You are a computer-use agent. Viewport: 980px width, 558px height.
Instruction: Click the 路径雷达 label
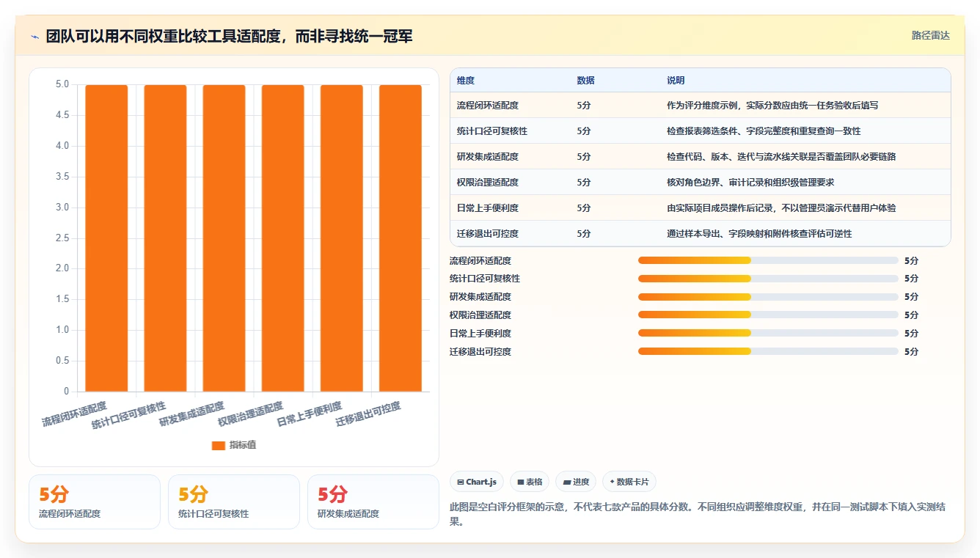pos(930,35)
